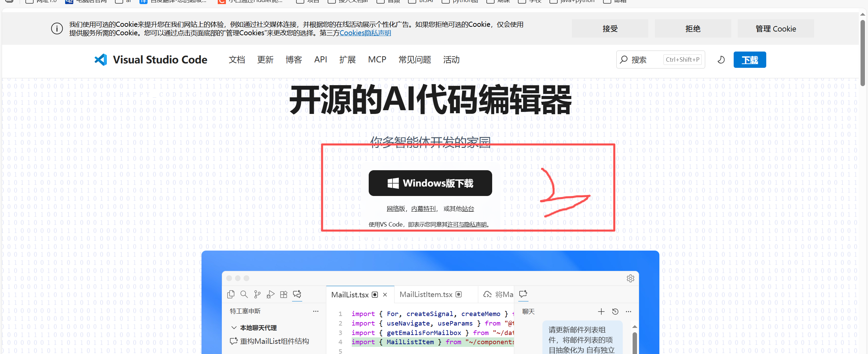
Task: Click the modified indicator on MailList.tsx tab
Action: point(375,295)
